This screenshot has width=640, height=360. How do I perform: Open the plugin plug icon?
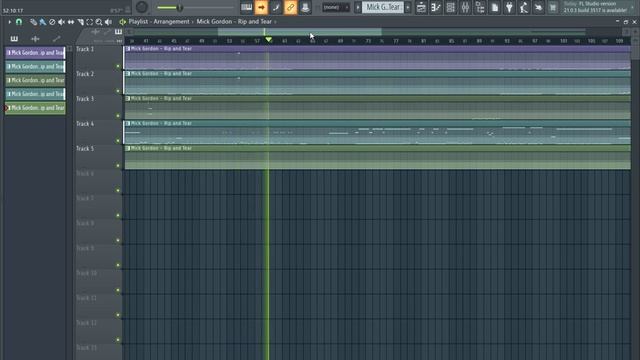pos(509,7)
